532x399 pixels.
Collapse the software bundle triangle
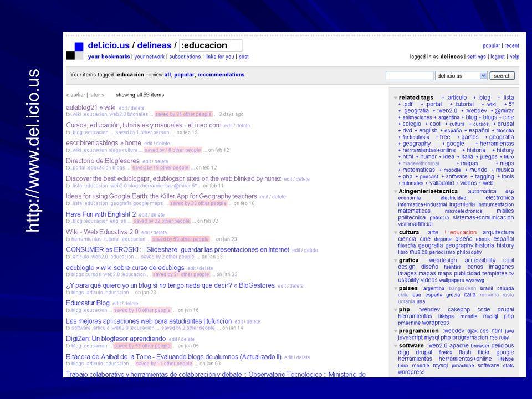396,346
